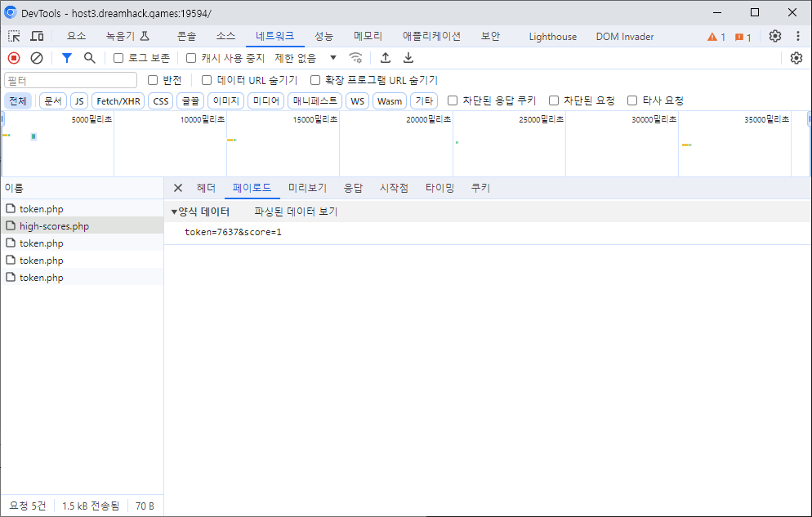Viewport: 812px width, 517px height.
Task: Switch to the 콘솔 panel tab
Action: coord(186,36)
